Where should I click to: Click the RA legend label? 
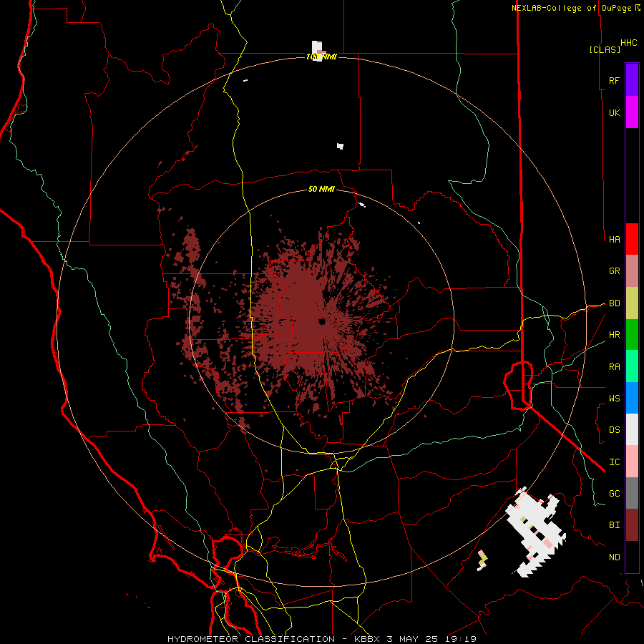614,366
